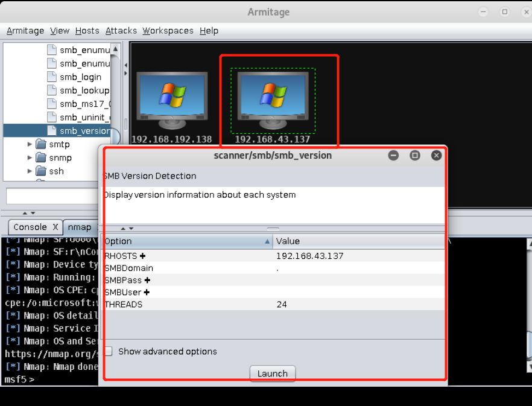
Task: Open the Attacks menu
Action: (x=121, y=31)
